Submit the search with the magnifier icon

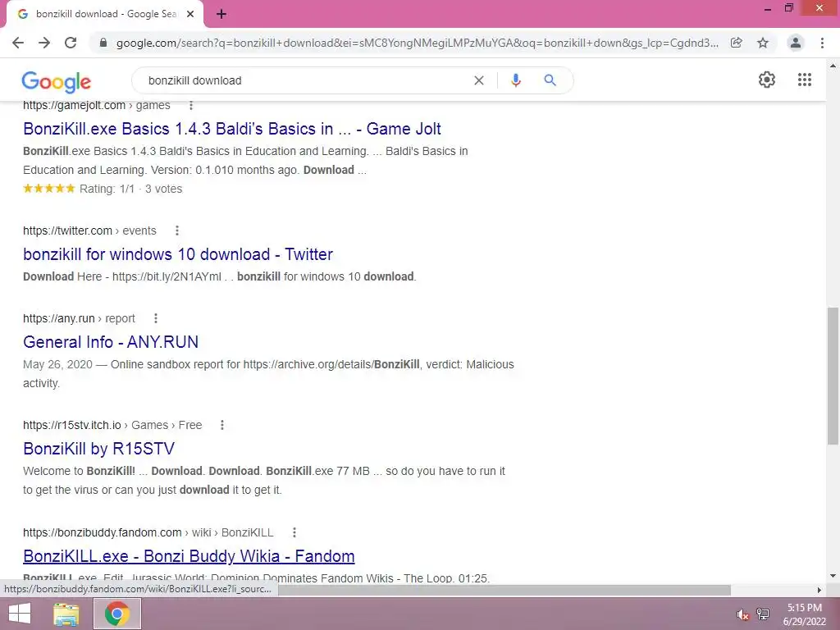coord(550,80)
